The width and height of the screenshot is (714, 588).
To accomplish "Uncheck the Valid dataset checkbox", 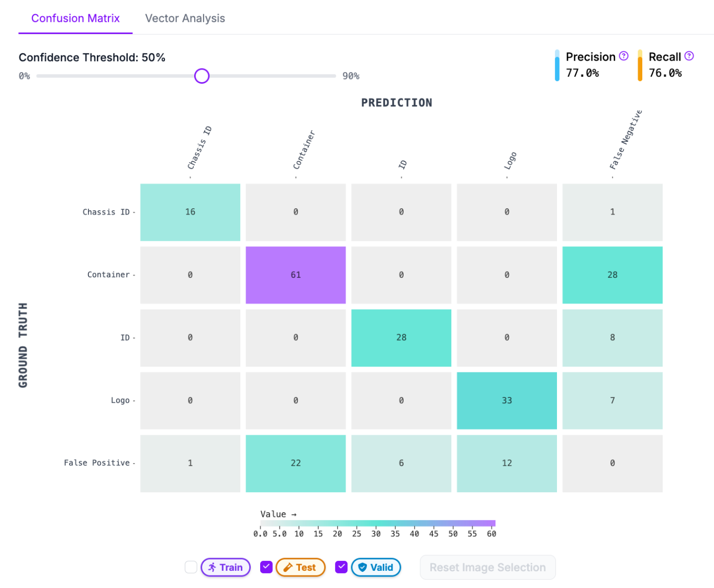I will pyautogui.click(x=341, y=567).
